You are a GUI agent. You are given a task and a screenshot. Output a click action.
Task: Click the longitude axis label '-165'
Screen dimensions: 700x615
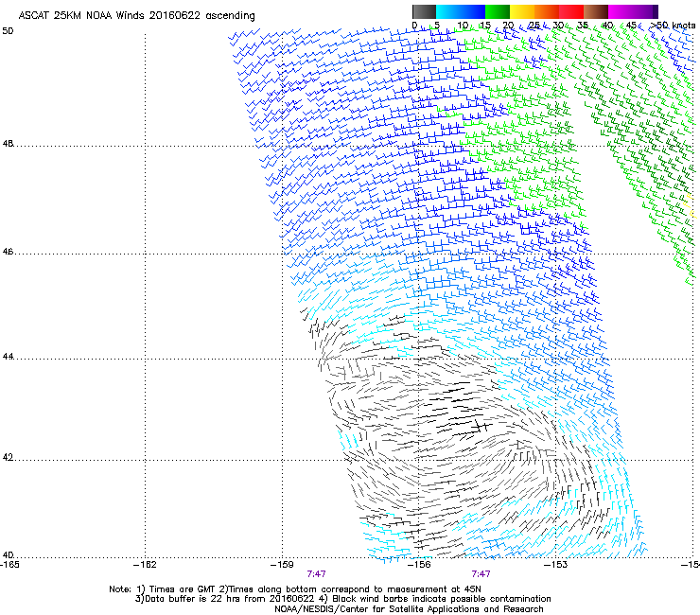9,565
